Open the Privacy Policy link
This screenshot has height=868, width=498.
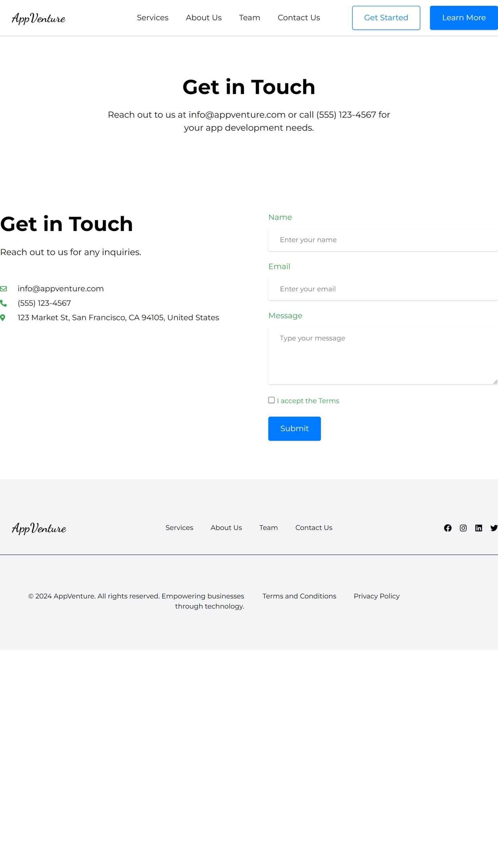[377, 596]
